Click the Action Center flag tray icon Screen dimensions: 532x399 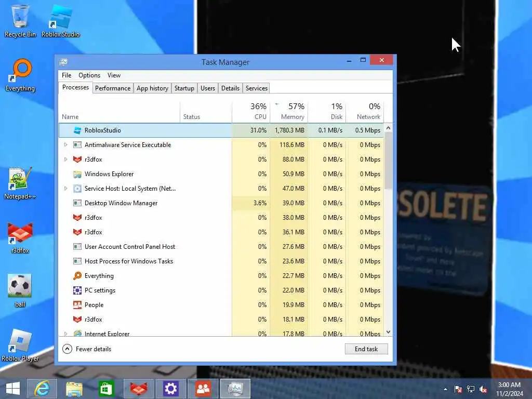[458, 390]
